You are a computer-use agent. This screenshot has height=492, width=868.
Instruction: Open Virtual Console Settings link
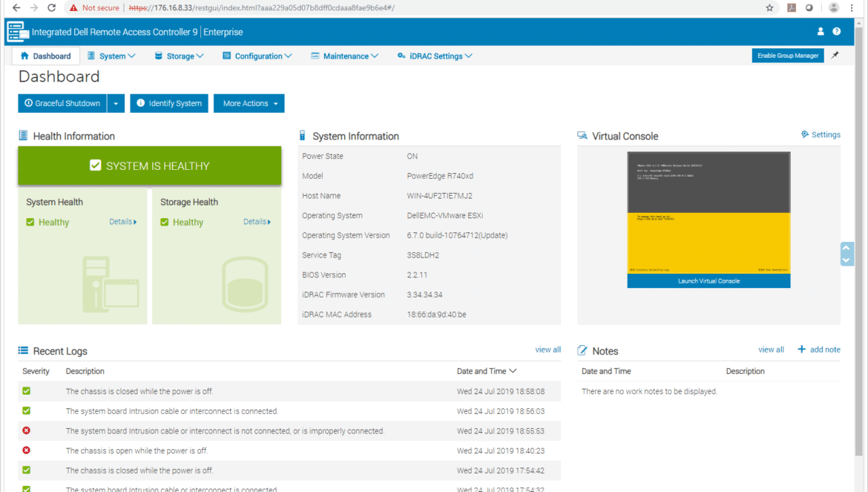coord(826,134)
